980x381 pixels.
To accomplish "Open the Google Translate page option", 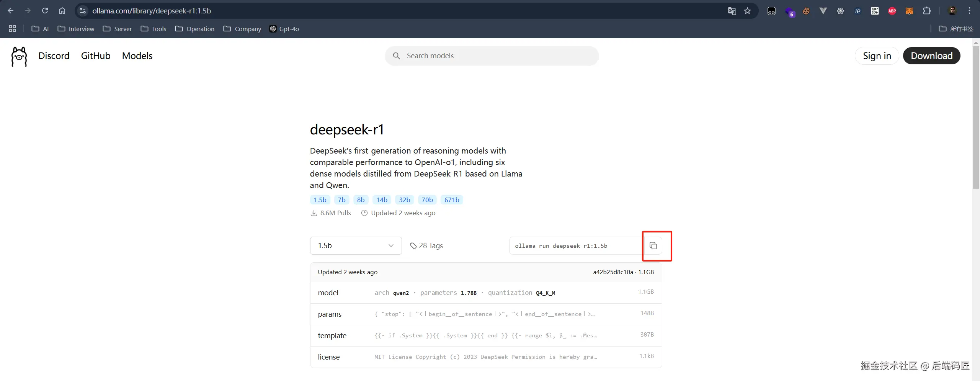I will click(x=732, y=11).
